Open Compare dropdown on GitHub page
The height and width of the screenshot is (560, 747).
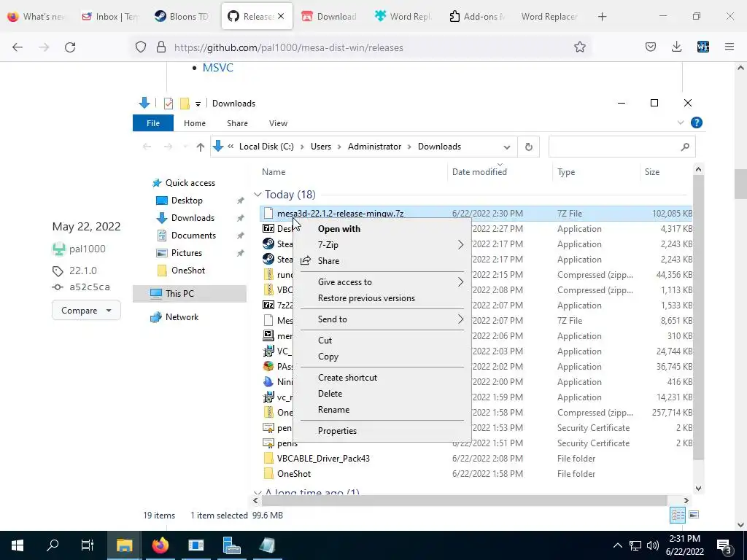[86, 311]
